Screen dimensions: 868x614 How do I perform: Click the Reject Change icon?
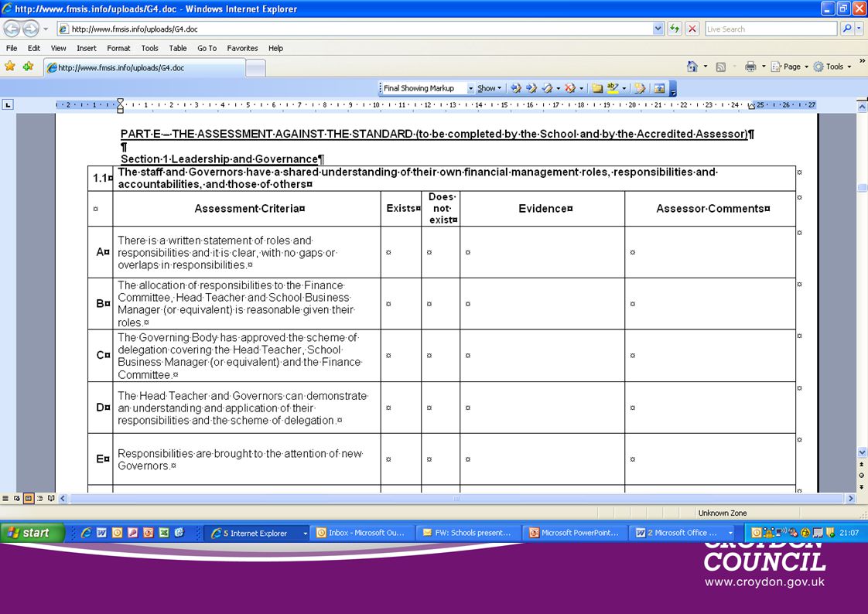569,88
